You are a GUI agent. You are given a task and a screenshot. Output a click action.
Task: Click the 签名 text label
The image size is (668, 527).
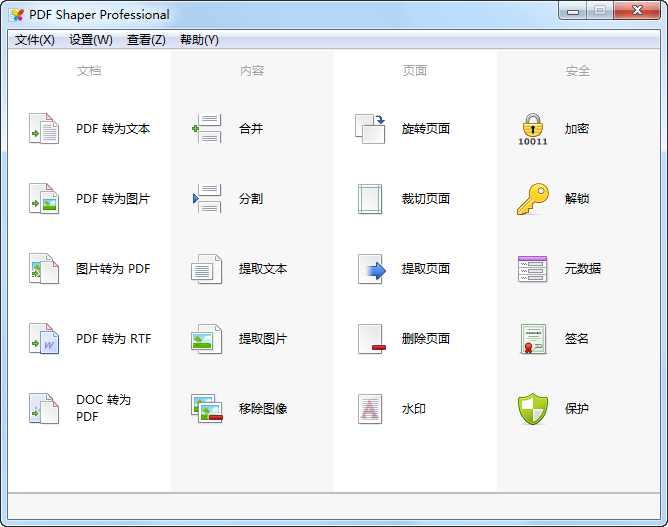click(x=577, y=339)
